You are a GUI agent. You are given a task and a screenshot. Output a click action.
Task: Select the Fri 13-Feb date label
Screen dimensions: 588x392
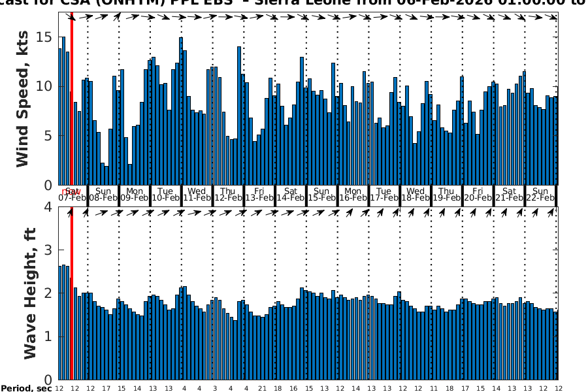(259, 194)
